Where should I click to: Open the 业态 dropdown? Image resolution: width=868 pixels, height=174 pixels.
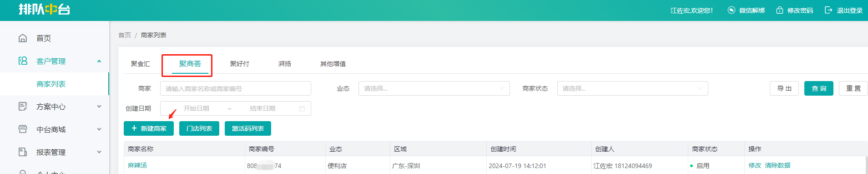tap(434, 88)
